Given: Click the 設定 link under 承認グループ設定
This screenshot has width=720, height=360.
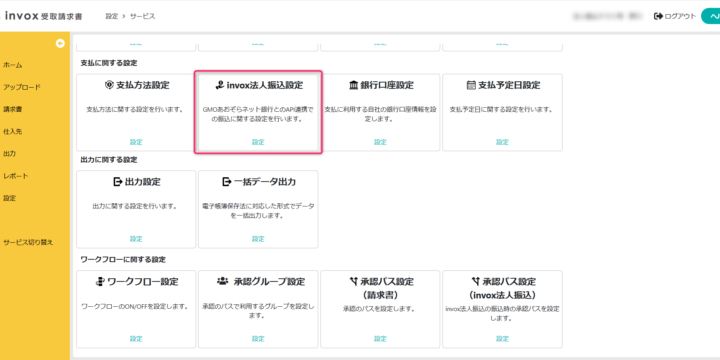Looking at the screenshot, I should [258, 339].
